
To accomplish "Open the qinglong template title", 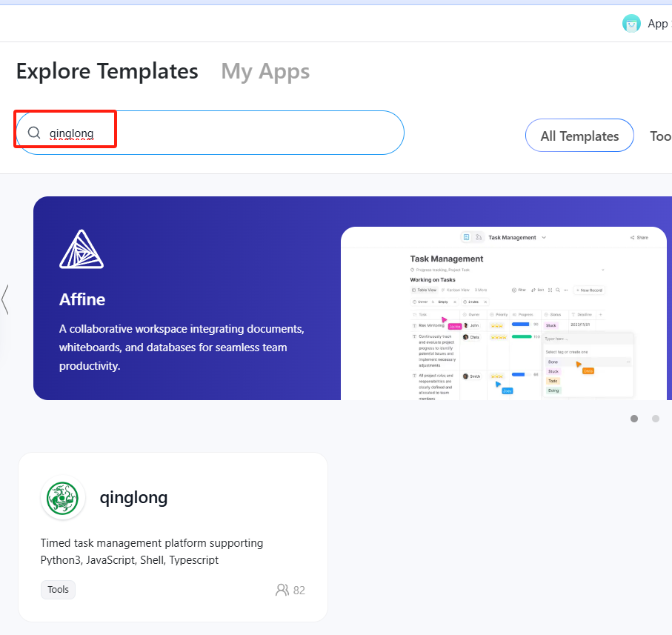I will click(x=134, y=497).
